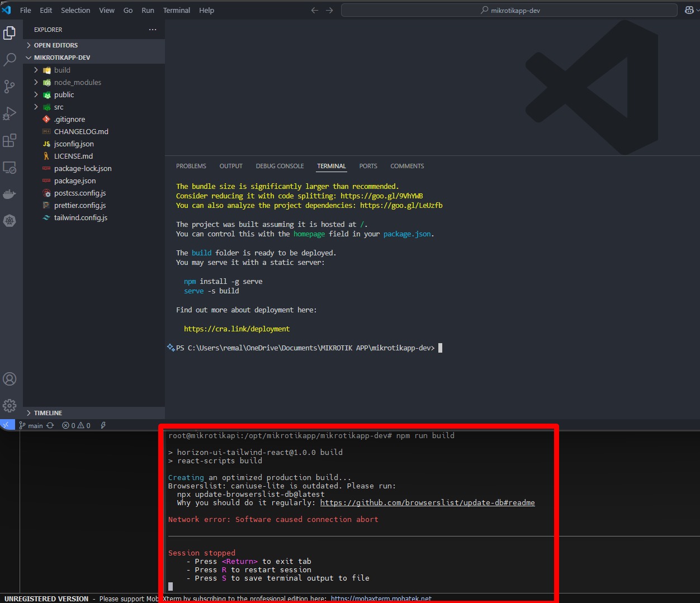Open the Help menu
The width and height of the screenshot is (700, 603).
206,10
